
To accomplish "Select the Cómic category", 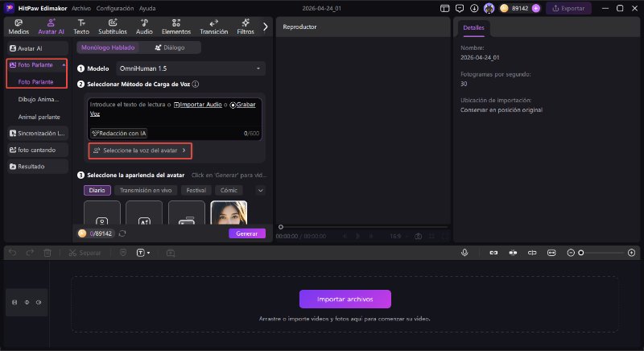I will [229, 190].
